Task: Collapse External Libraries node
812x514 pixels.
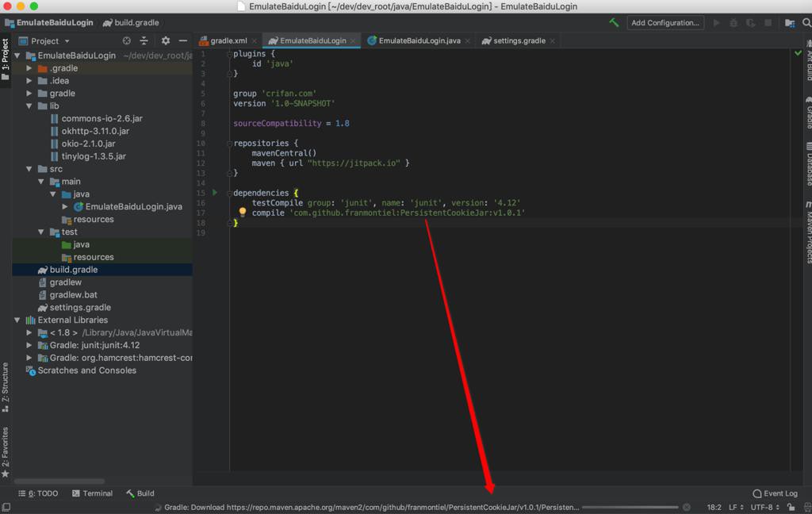Action: click(x=17, y=320)
